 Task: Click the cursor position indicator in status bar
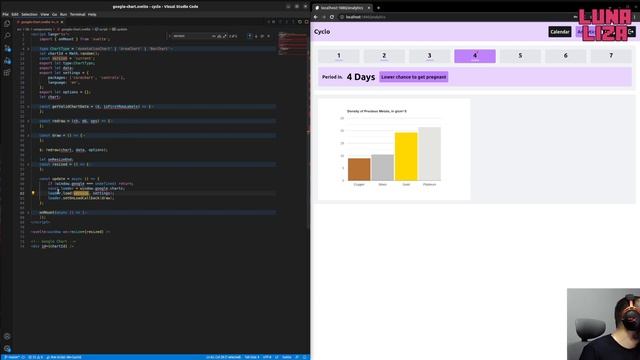click(x=223, y=357)
